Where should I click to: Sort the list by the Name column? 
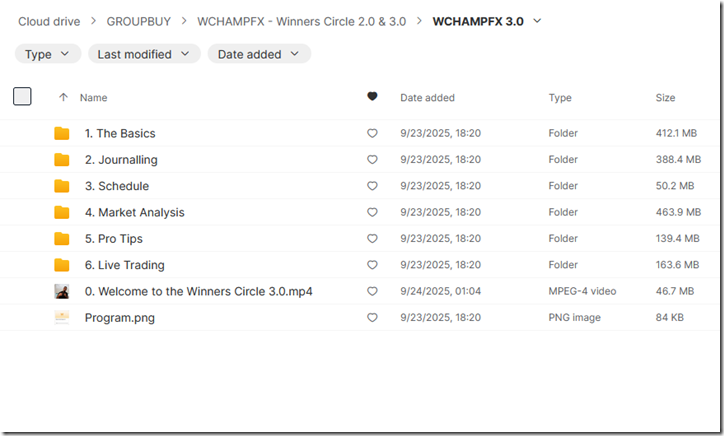[x=93, y=97]
